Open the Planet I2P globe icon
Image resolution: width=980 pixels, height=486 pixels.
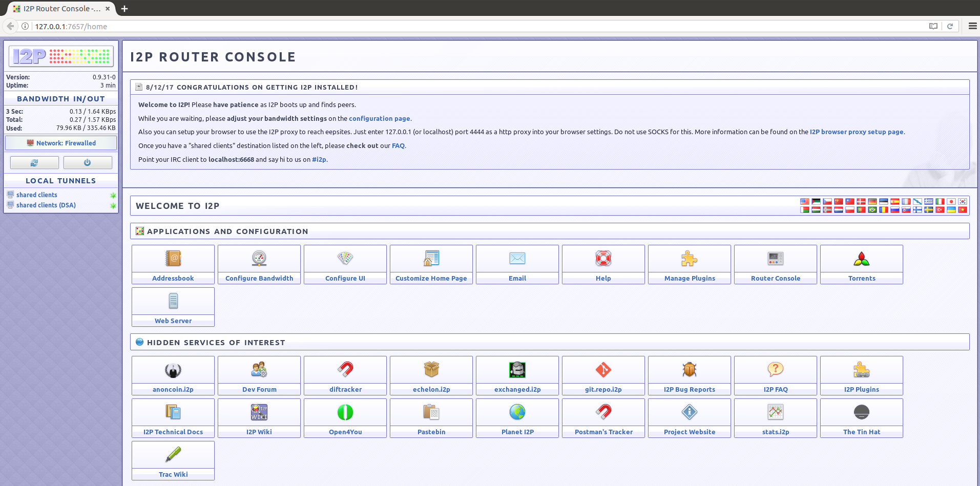pyautogui.click(x=517, y=412)
